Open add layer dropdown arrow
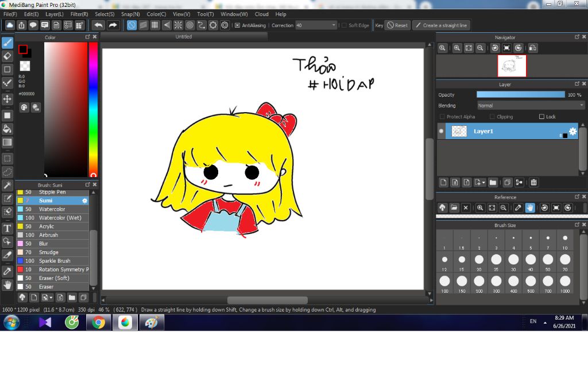588x380 pixels. [483, 183]
